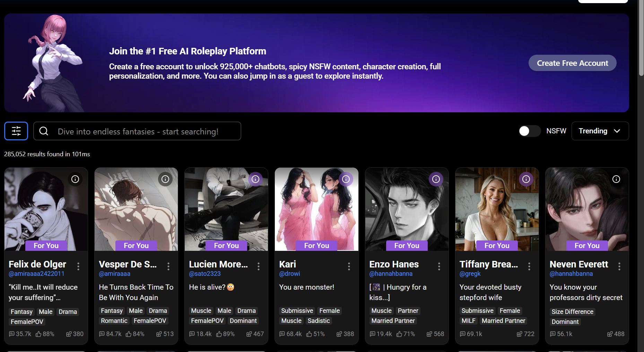The width and height of the screenshot is (644, 352).
Task: Toggle the NSFW switch on
Action: (529, 131)
